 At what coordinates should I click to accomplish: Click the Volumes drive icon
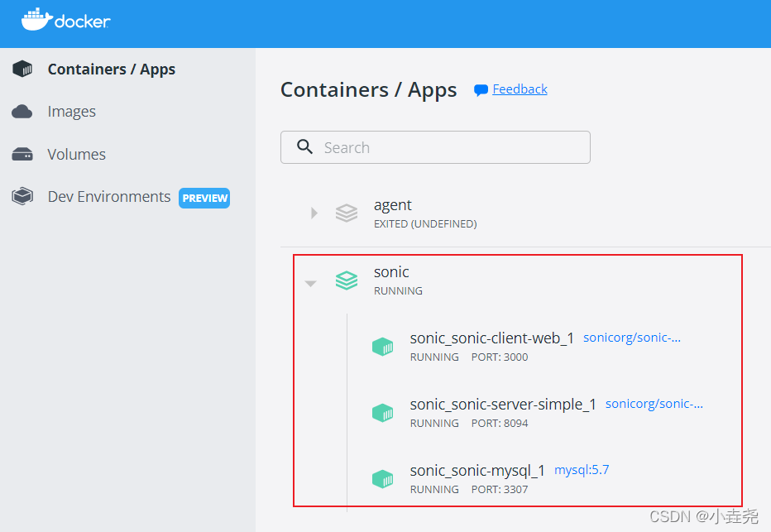tap(22, 155)
